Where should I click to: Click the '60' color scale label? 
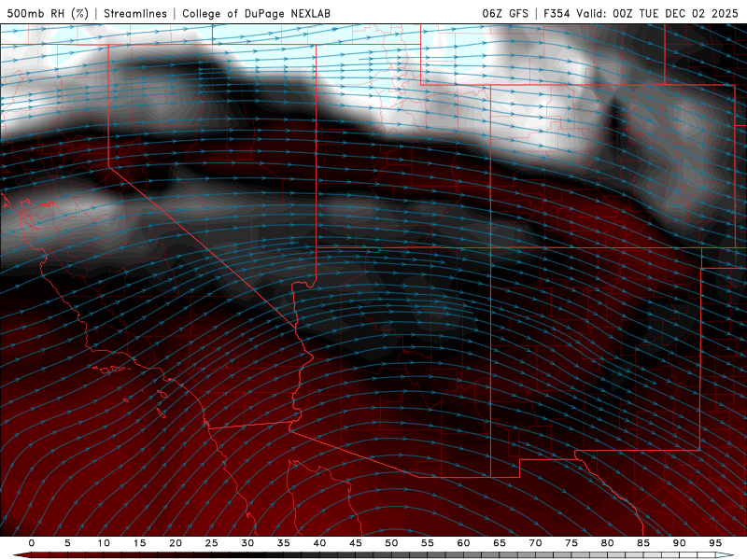pos(463,543)
